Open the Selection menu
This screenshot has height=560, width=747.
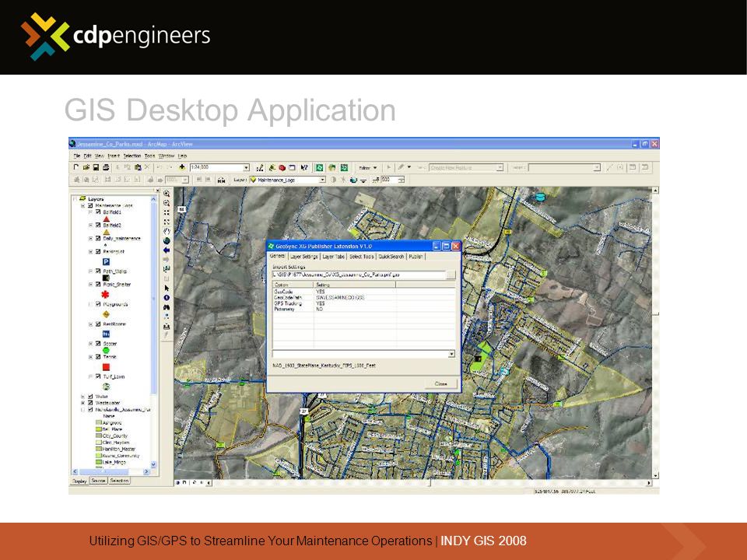[132, 156]
